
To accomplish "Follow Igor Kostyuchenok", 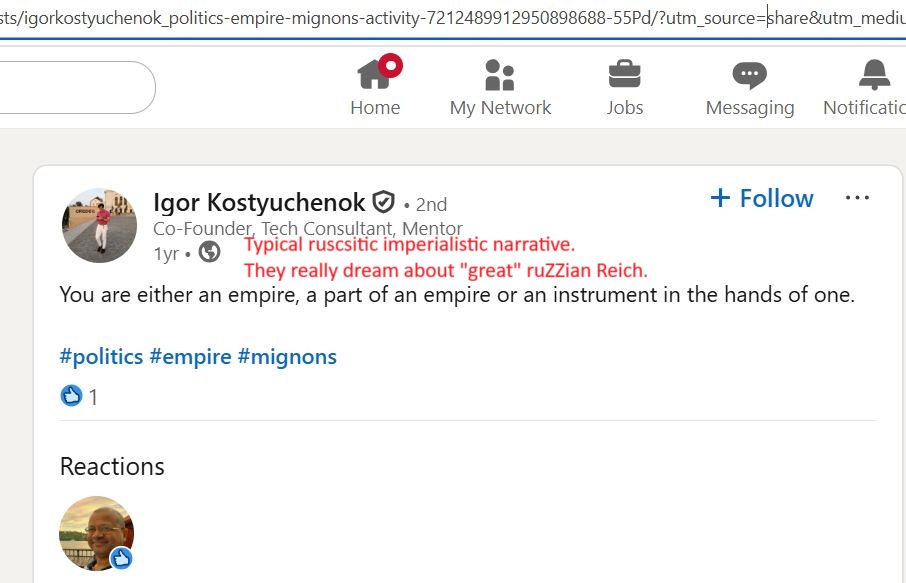I will 762,198.
